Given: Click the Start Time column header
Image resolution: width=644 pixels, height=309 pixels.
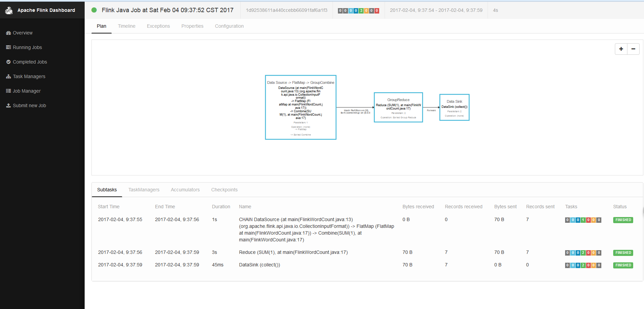Looking at the screenshot, I should 109,207.
